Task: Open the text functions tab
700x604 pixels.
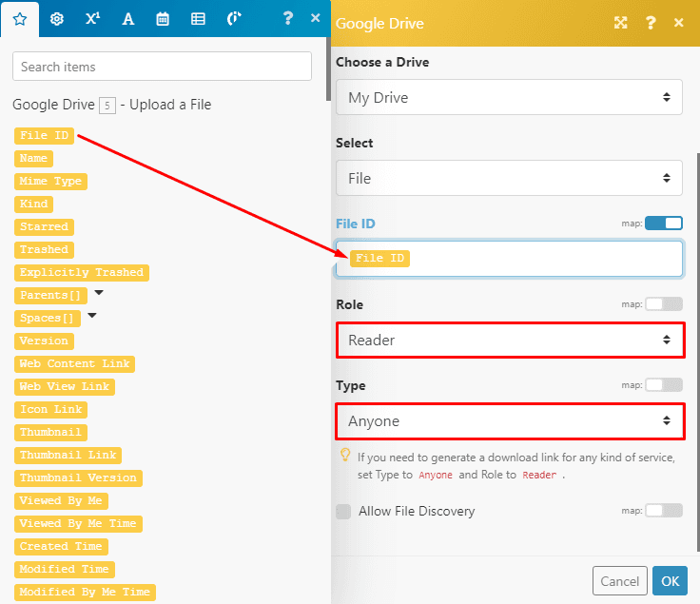Action: tap(127, 18)
